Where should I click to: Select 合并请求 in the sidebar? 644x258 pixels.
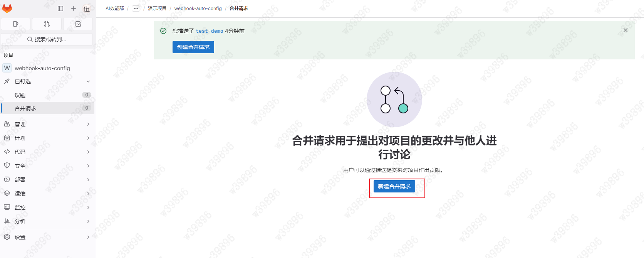pos(25,108)
